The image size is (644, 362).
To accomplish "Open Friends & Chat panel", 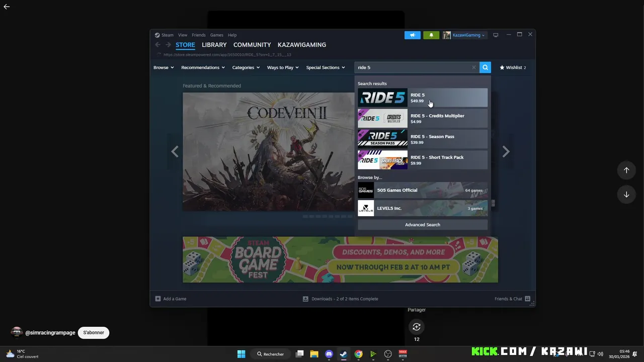I will coord(512,299).
